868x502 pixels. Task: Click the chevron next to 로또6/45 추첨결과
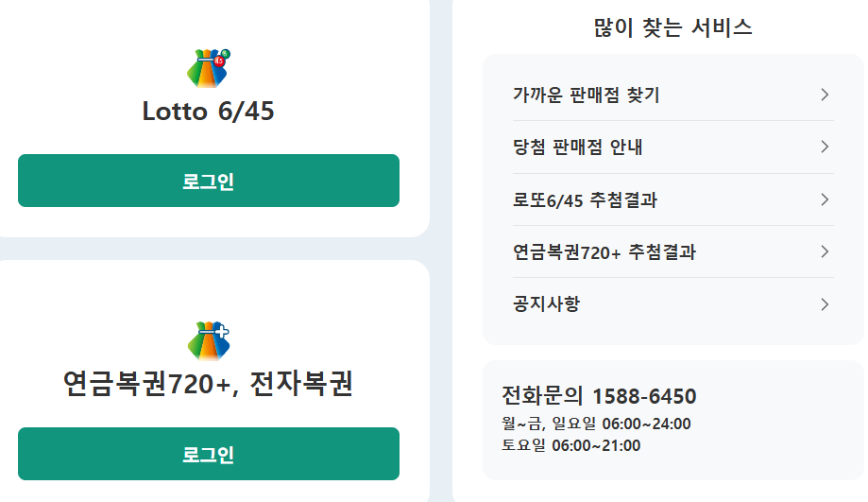pyautogui.click(x=825, y=199)
